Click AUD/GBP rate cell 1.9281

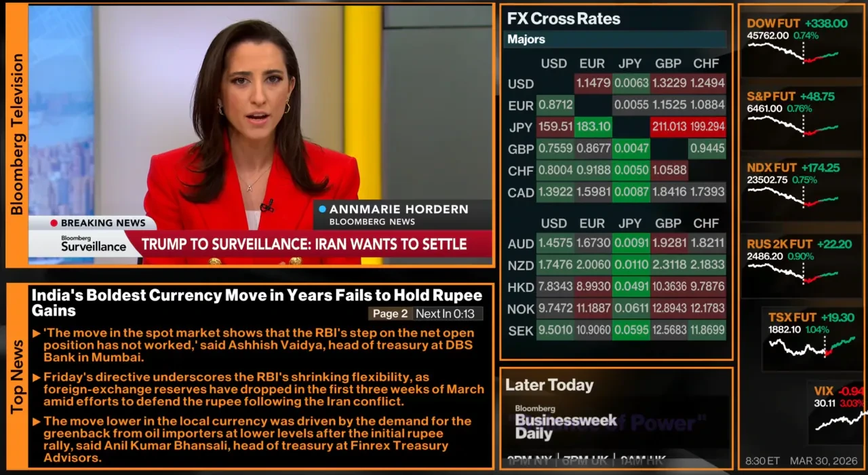[669, 243]
